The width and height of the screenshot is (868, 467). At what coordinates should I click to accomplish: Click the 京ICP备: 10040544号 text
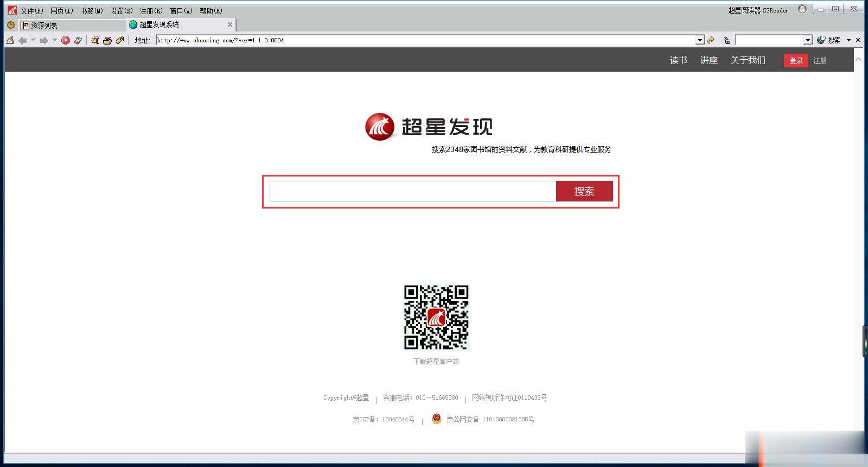[x=384, y=419]
